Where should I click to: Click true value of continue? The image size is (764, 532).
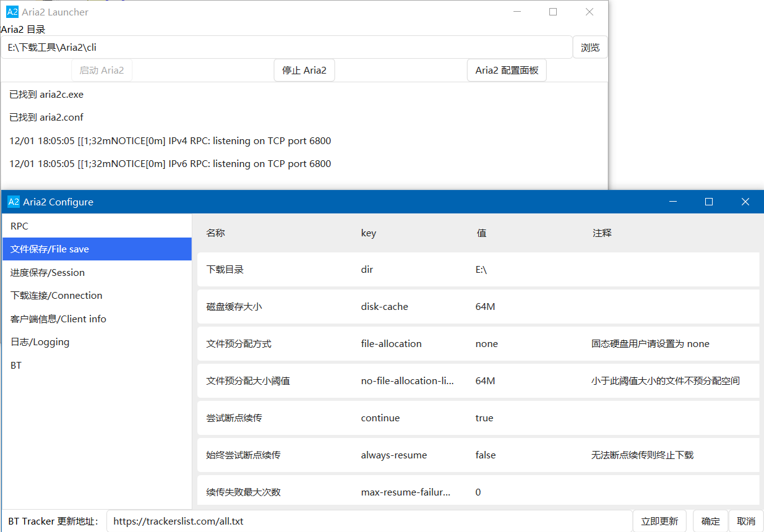(484, 418)
